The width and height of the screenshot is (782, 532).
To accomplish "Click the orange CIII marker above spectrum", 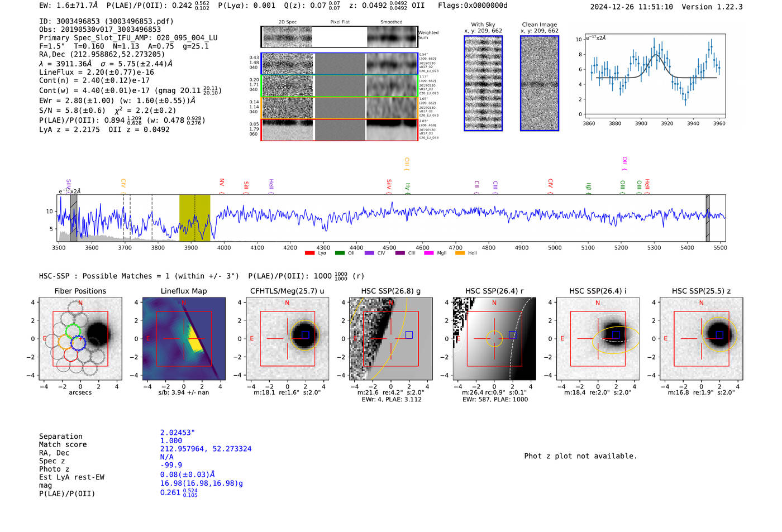I will [x=407, y=165].
